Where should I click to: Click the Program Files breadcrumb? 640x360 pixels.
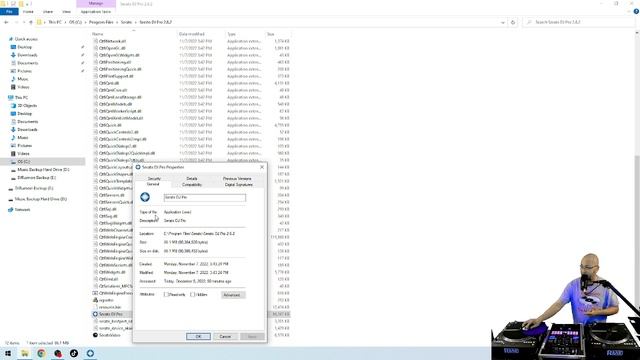tap(101, 22)
